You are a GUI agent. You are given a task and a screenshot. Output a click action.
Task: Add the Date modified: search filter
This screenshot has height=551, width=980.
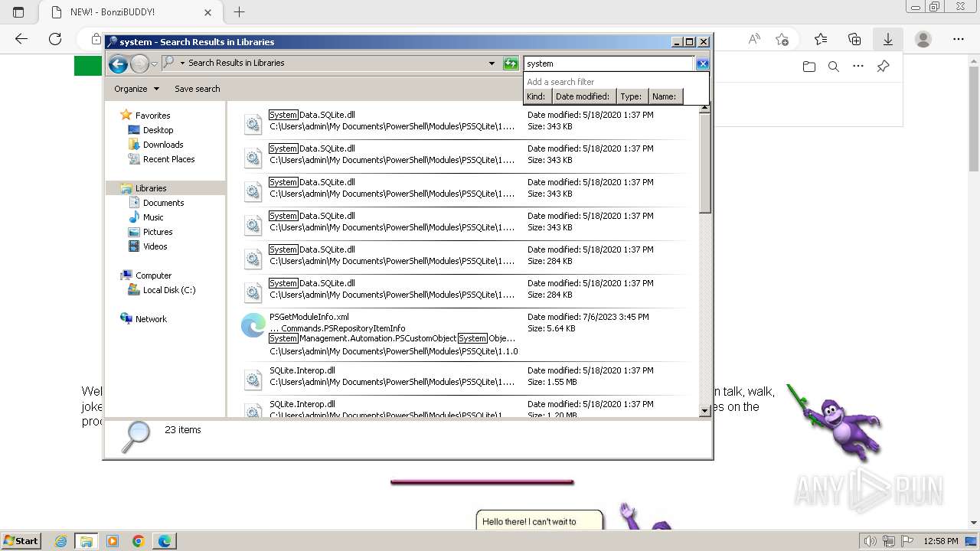click(583, 96)
